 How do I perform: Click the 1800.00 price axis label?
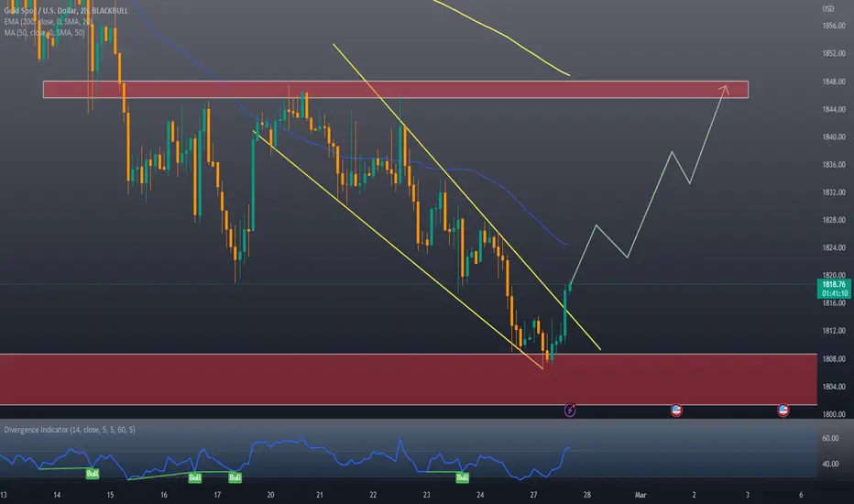click(x=834, y=414)
